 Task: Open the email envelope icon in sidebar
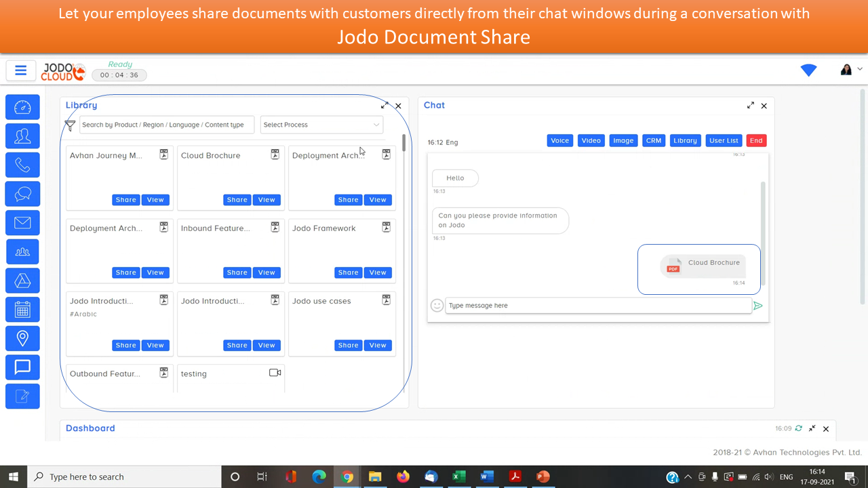(x=22, y=223)
